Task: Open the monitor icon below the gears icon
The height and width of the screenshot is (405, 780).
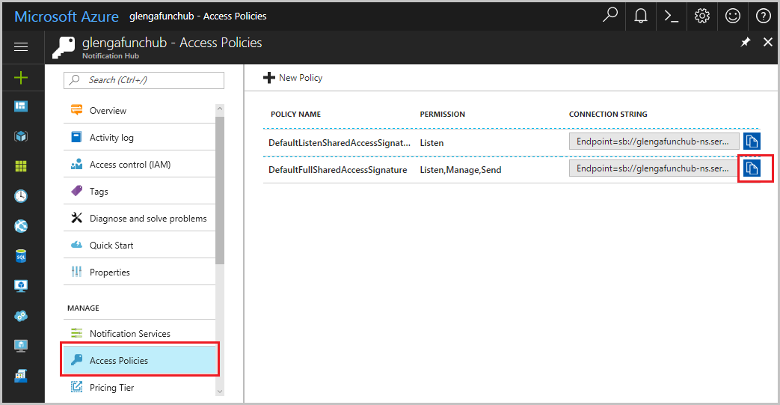Action: [x=21, y=346]
